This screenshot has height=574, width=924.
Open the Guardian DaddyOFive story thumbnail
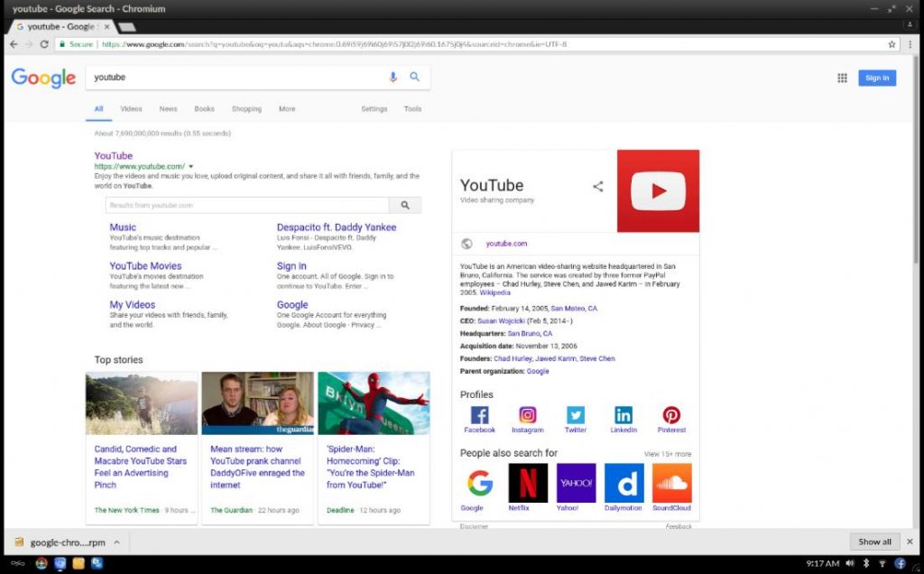[257, 403]
